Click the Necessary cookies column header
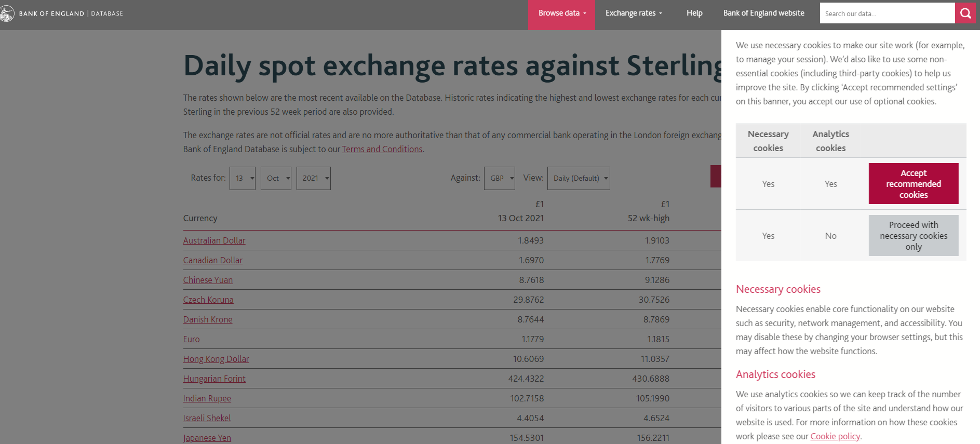 pyautogui.click(x=768, y=141)
